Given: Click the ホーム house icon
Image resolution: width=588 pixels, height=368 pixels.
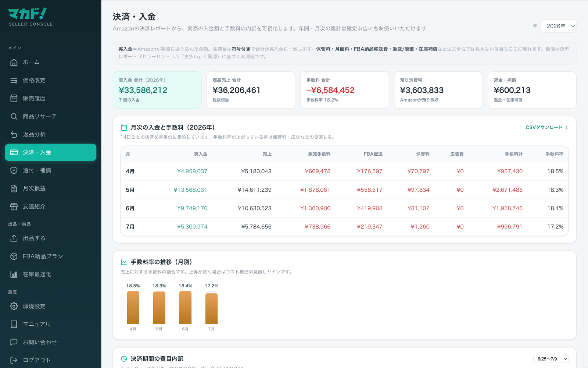Looking at the screenshot, I should (14, 62).
